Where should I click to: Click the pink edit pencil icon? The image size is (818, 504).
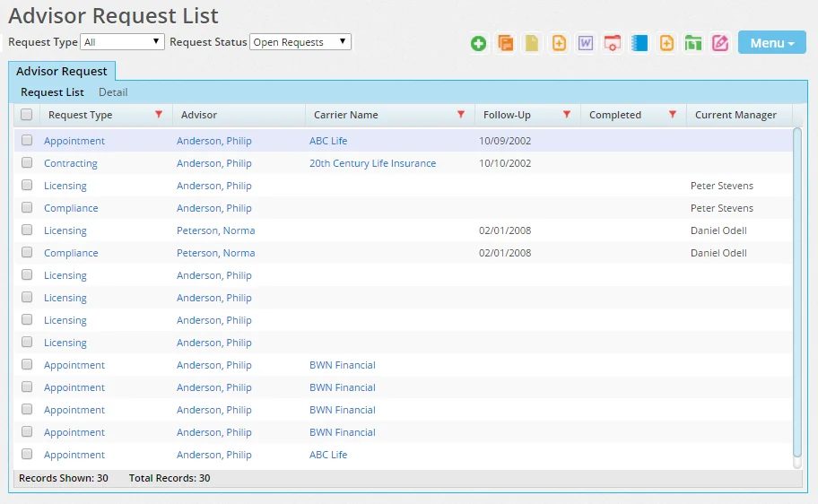720,43
